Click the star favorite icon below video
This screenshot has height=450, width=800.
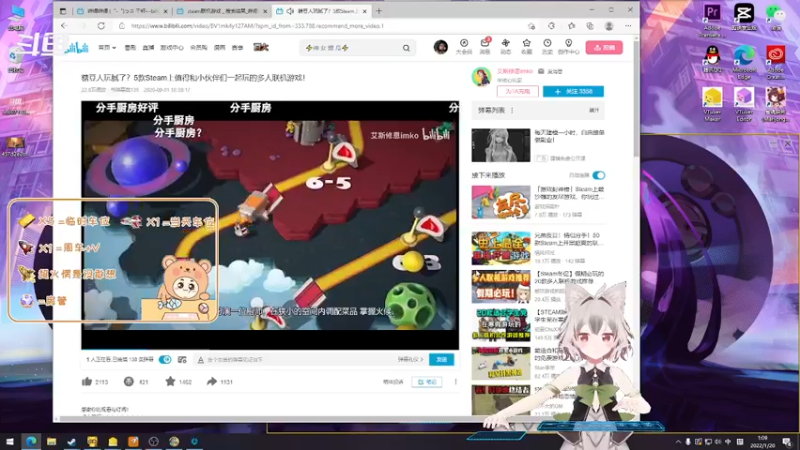[170, 381]
